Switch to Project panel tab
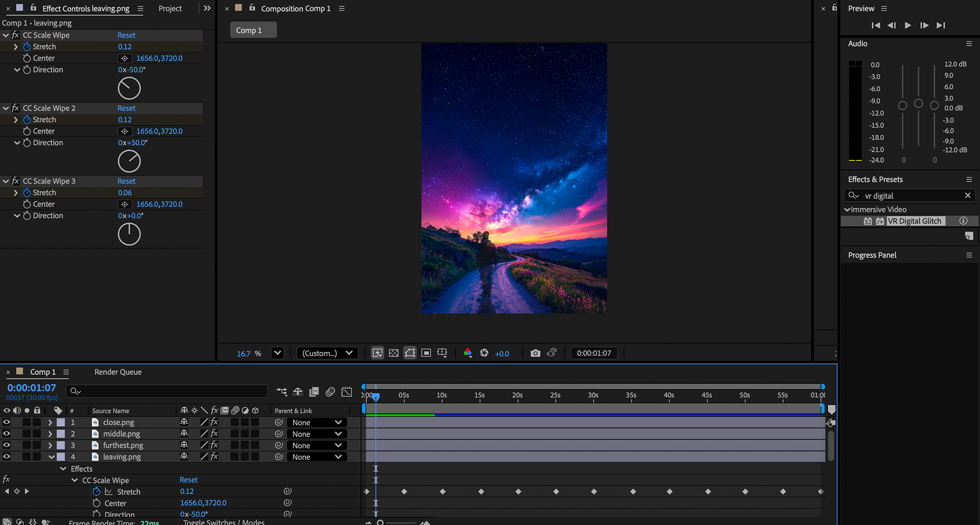Screen dimensions: 980x525 (x=170, y=9)
